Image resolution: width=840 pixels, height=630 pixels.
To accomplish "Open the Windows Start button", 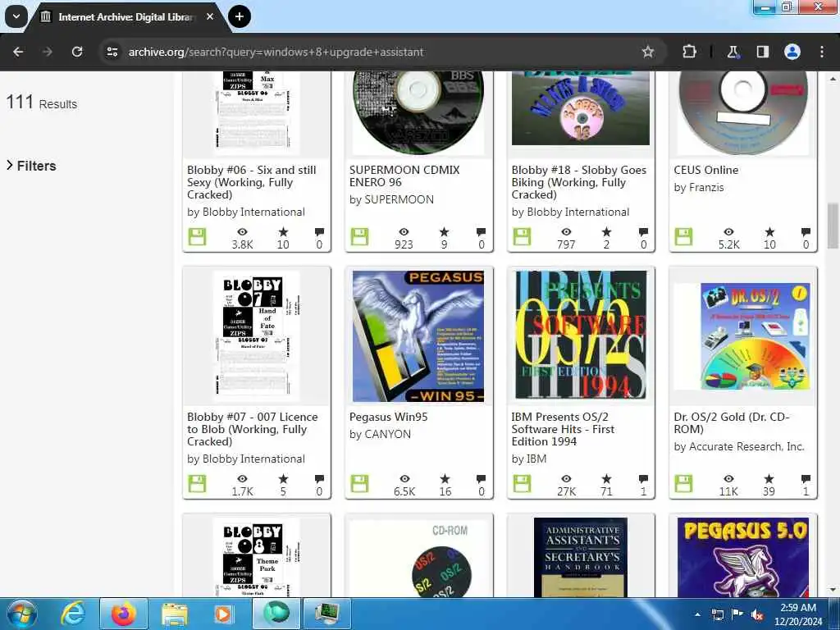I will 21,614.
